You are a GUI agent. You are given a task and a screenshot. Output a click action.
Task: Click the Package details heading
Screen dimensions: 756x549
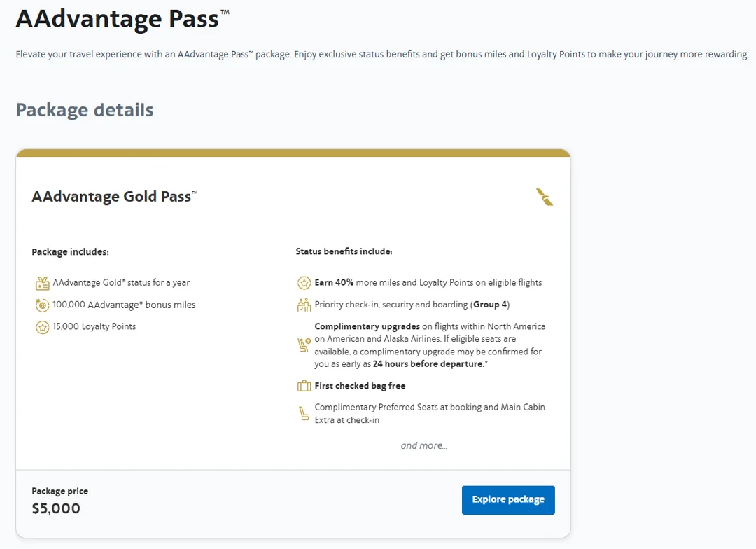85,110
